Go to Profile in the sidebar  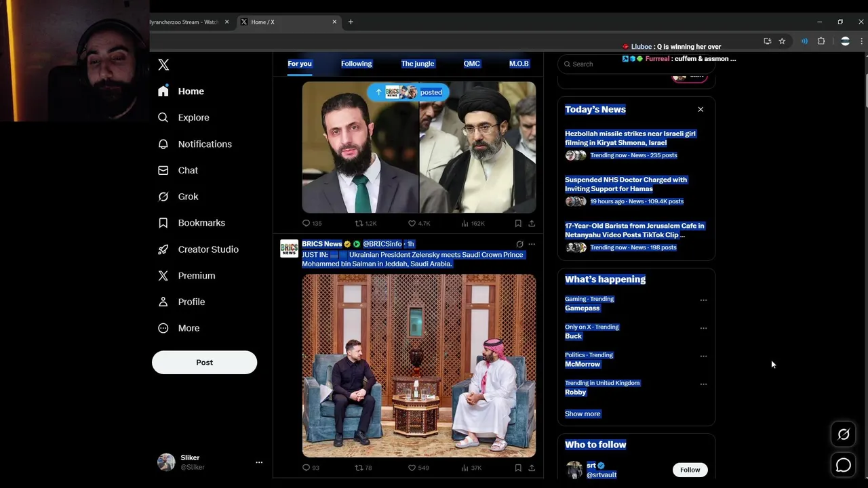[181, 302]
